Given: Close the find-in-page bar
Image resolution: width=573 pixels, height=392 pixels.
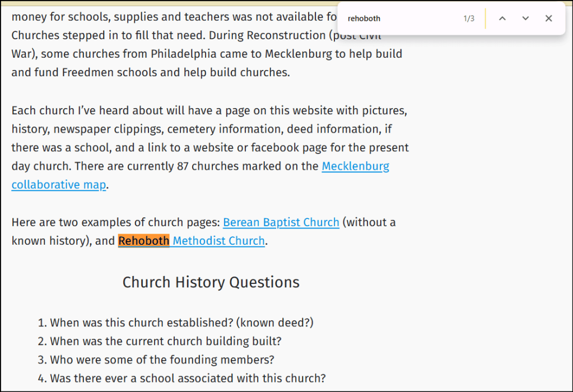Looking at the screenshot, I should (x=548, y=18).
